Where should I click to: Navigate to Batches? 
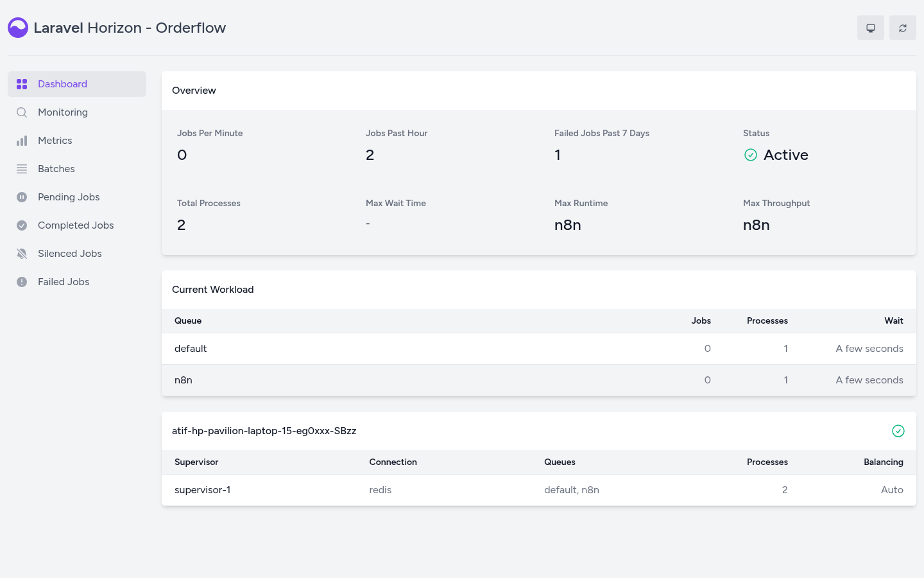(x=77, y=169)
